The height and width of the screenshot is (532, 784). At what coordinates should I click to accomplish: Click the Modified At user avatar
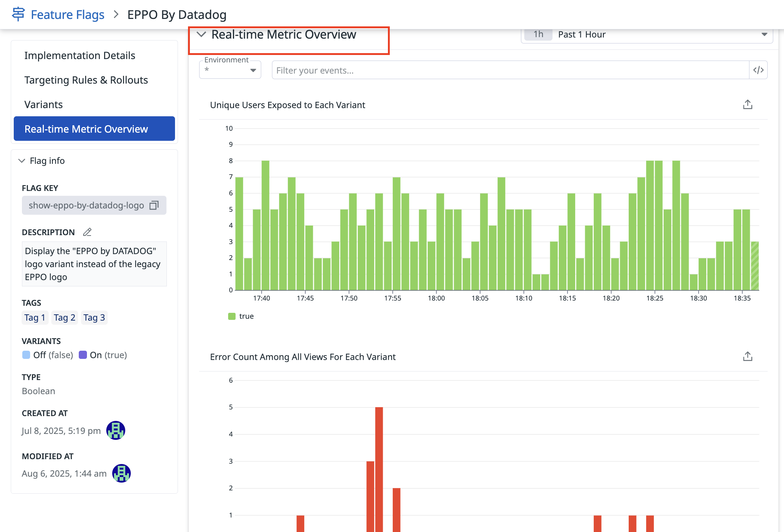coord(122,473)
